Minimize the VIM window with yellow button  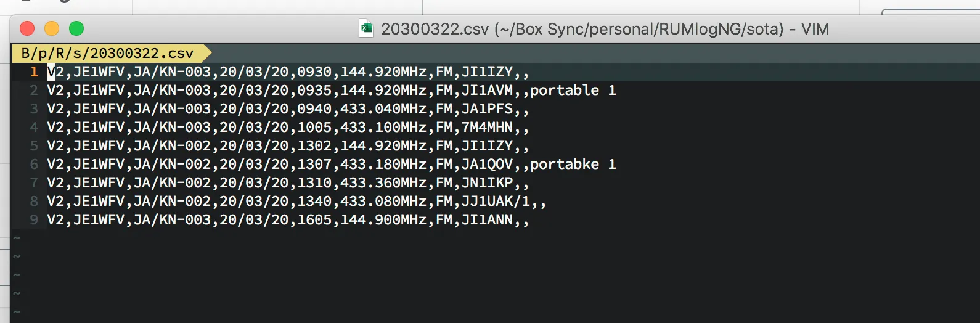point(52,28)
